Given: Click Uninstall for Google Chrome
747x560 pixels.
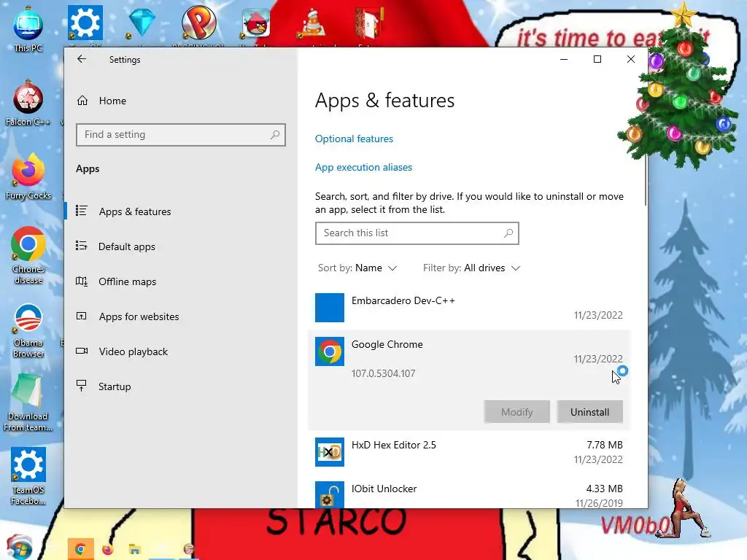Looking at the screenshot, I should tap(589, 412).
